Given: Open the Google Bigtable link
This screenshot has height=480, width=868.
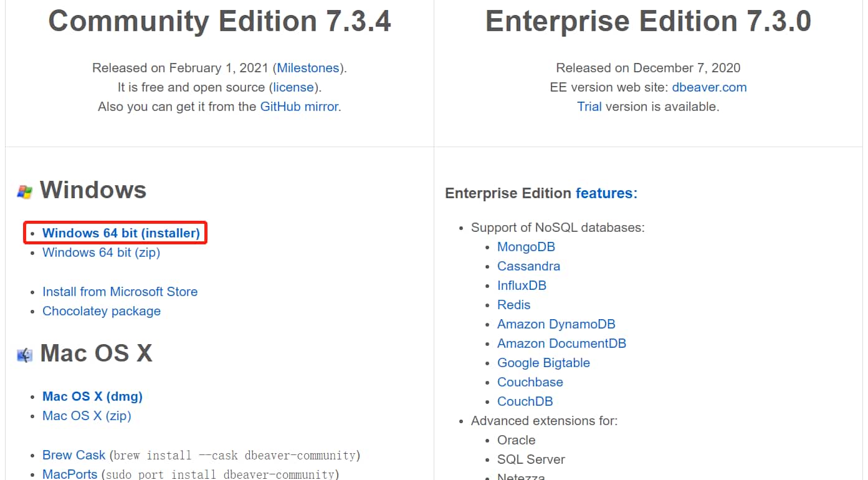Looking at the screenshot, I should coord(543,363).
